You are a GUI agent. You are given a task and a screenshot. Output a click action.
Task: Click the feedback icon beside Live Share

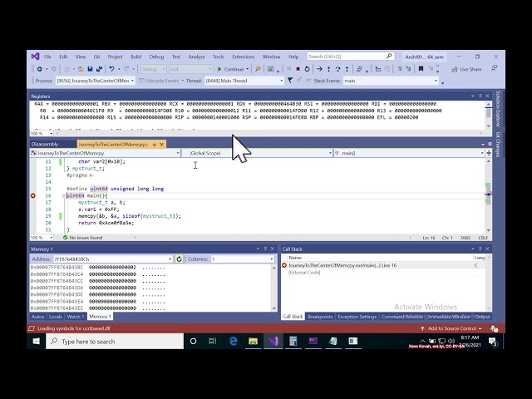point(495,68)
